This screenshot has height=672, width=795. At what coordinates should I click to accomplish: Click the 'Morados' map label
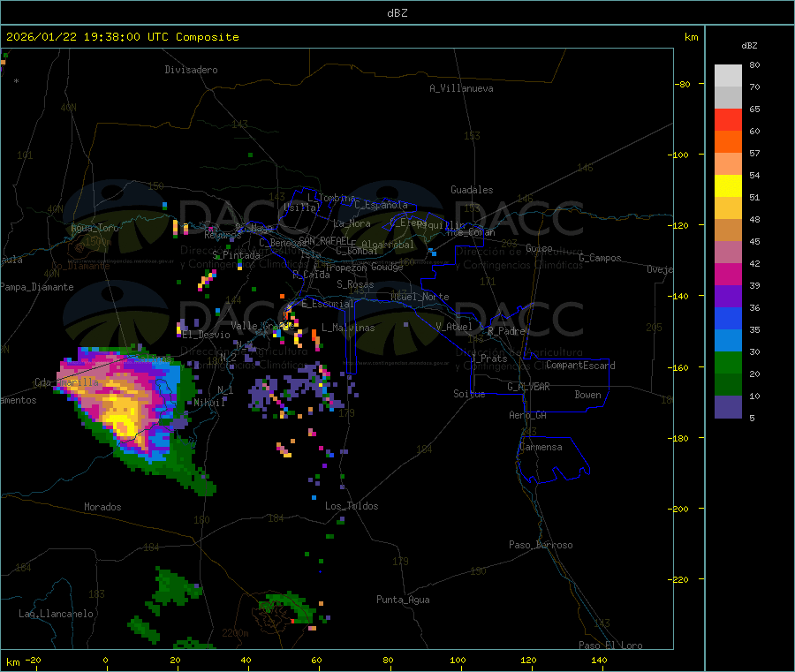click(102, 507)
